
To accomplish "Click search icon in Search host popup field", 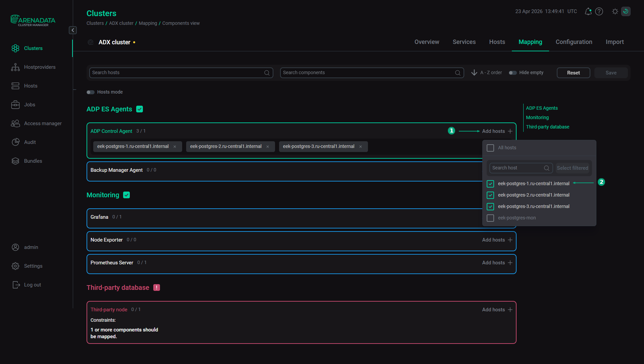I will [x=547, y=168].
